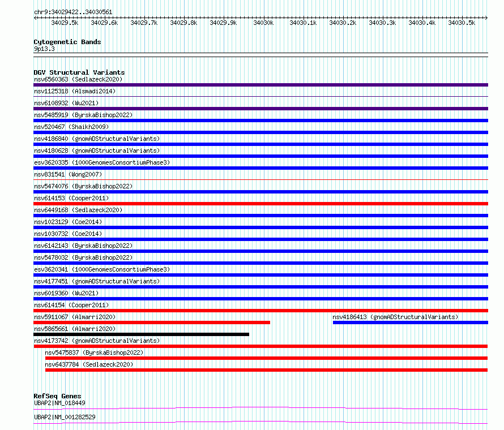This screenshot has width=504, height=430.
Task: Select nsv4180628 (gnomADStructuralVariants) label
Action: click(x=97, y=150)
